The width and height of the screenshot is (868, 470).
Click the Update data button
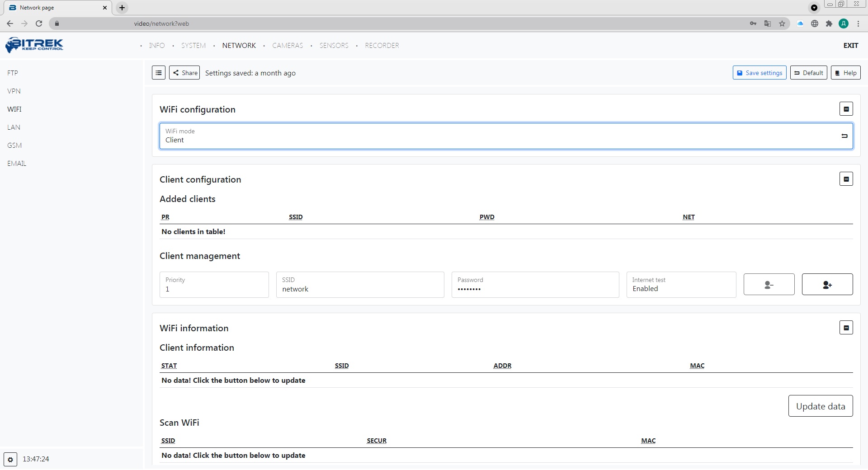[820, 406]
